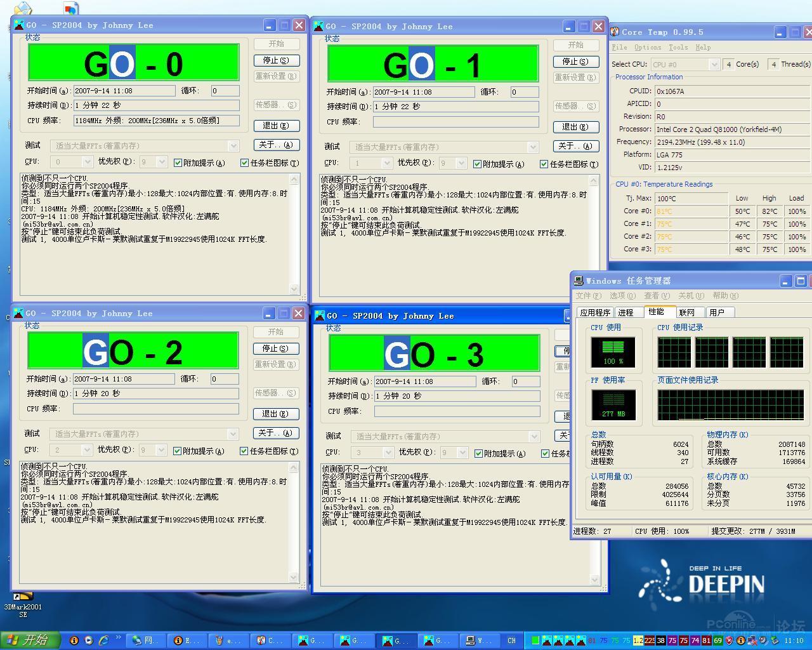Toggle 附加提示 checkbox in GO-2 window
812x650 pixels.
pyautogui.click(x=178, y=451)
